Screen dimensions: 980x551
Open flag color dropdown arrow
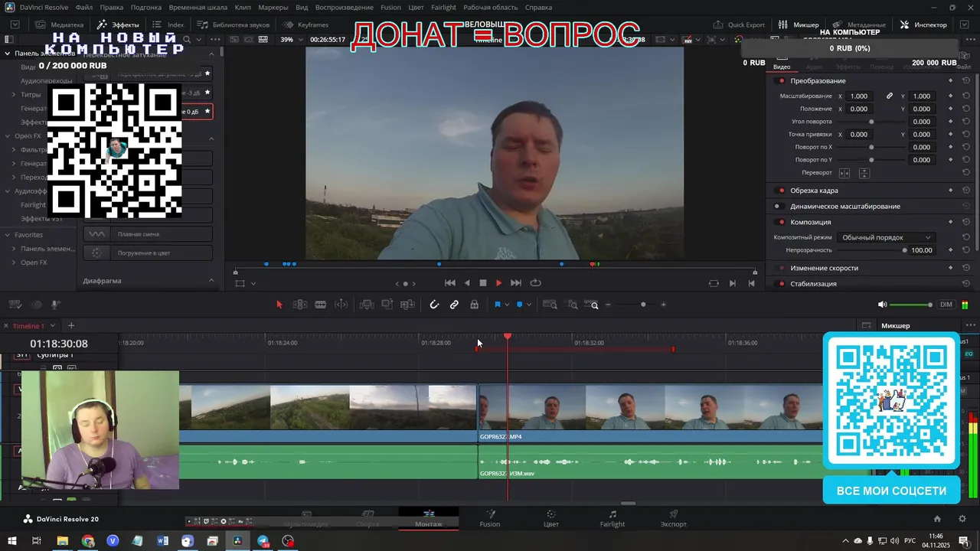coord(506,305)
